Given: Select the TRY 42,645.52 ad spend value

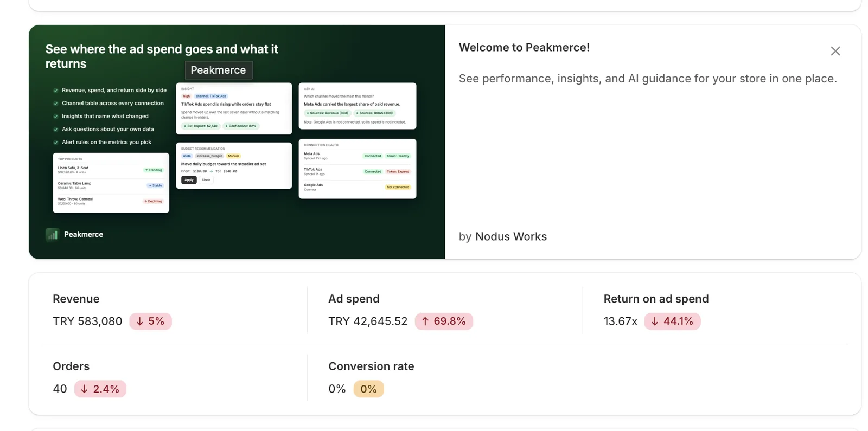Looking at the screenshot, I should coord(368,321).
